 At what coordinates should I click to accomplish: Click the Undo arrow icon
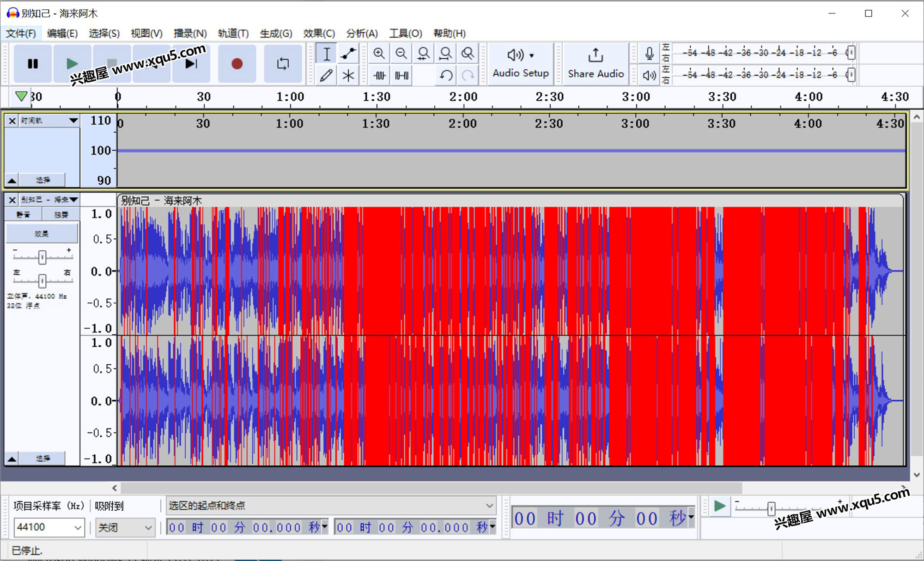click(446, 75)
